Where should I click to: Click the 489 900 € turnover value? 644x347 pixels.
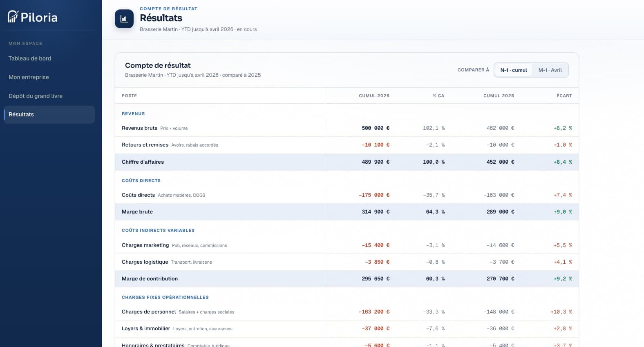[x=376, y=162]
